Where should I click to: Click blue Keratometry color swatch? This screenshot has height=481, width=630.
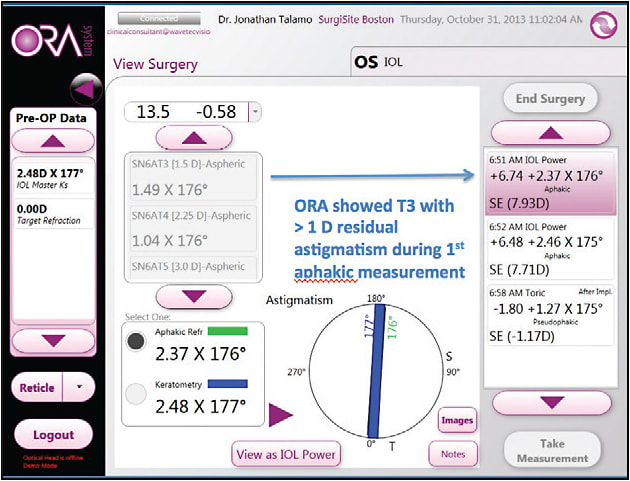click(x=227, y=384)
